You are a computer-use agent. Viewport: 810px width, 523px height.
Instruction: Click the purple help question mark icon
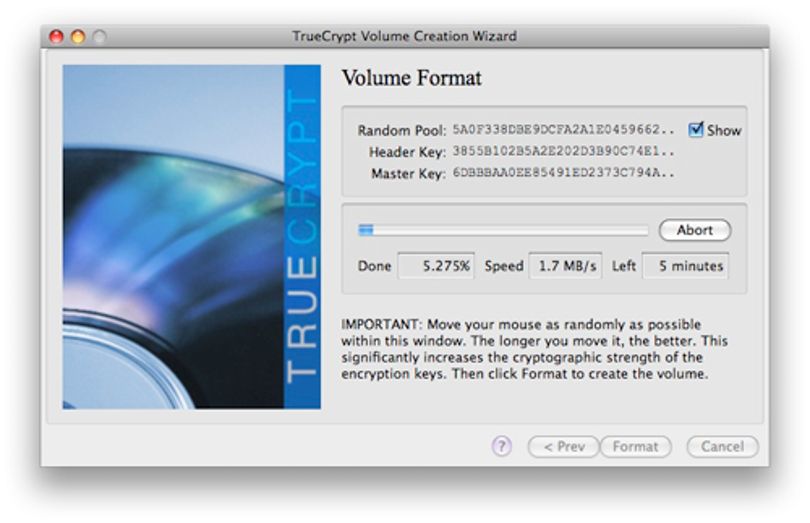[501, 446]
